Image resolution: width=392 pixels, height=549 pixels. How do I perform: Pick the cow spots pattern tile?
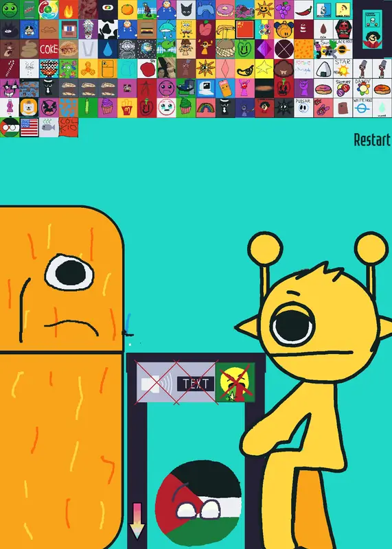[108, 30]
